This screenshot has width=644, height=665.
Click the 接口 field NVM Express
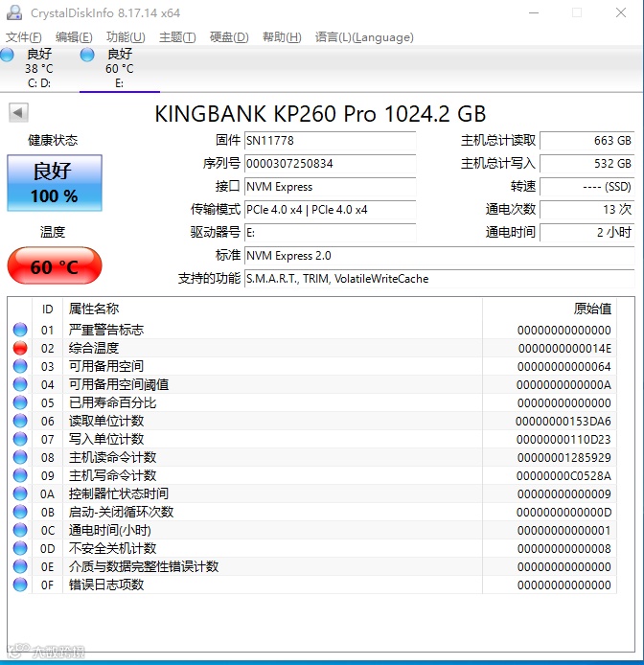tap(330, 187)
